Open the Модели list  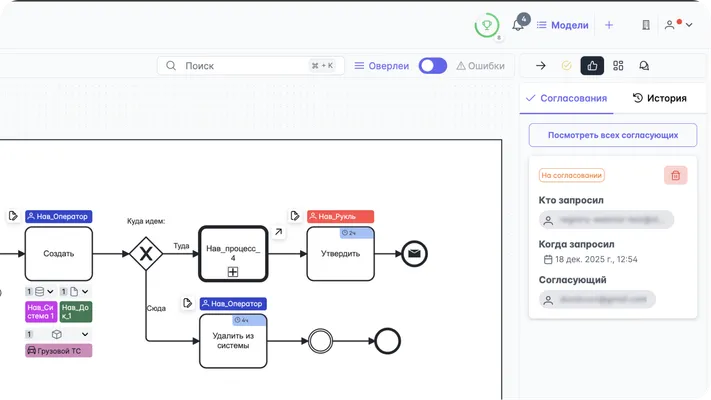pyautogui.click(x=562, y=25)
